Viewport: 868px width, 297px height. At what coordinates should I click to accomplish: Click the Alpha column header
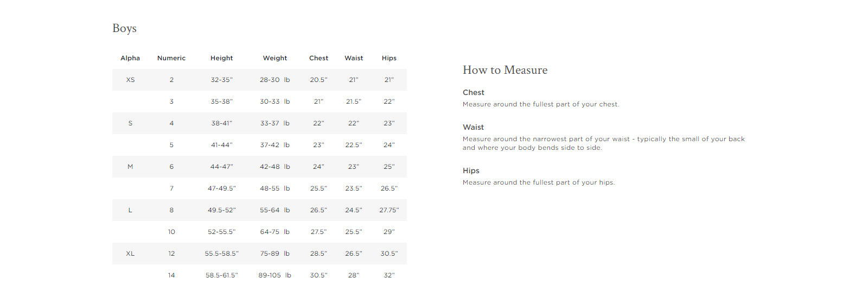[x=130, y=58]
